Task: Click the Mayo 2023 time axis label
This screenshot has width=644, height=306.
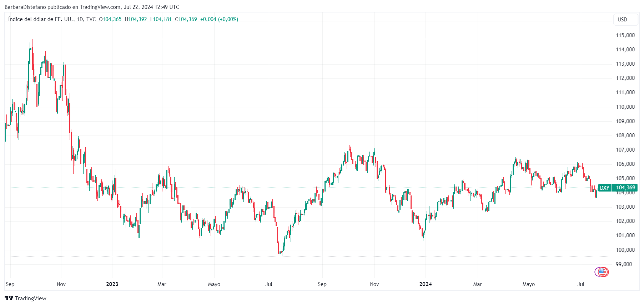Action: coord(214,284)
